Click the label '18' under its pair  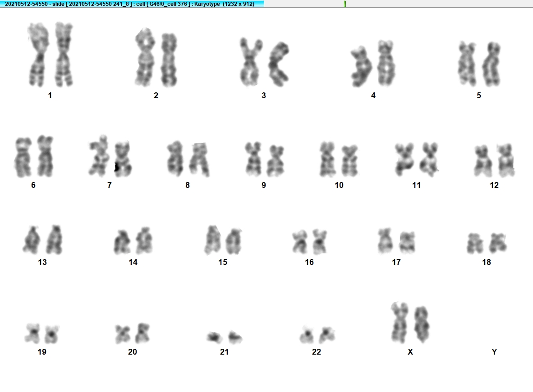click(x=487, y=262)
